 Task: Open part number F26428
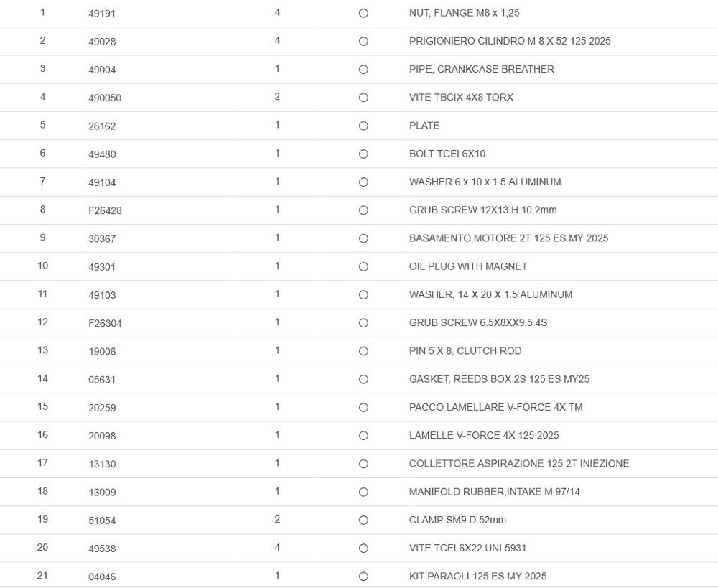coord(105,210)
